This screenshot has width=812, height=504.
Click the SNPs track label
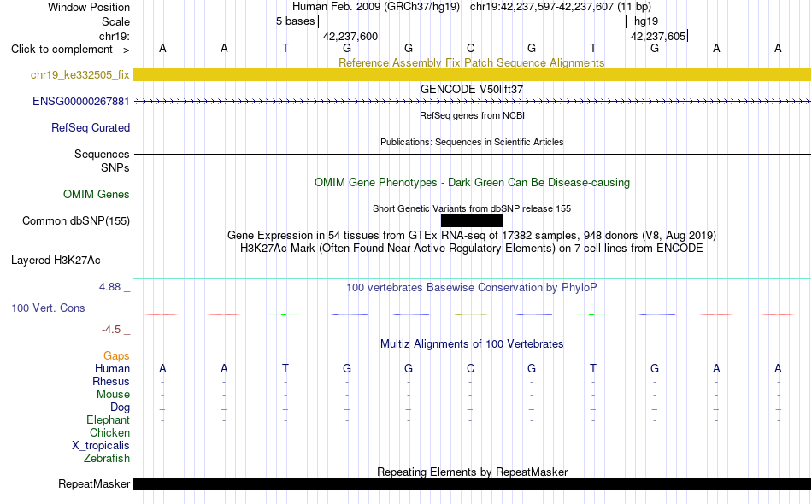pos(115,167)
